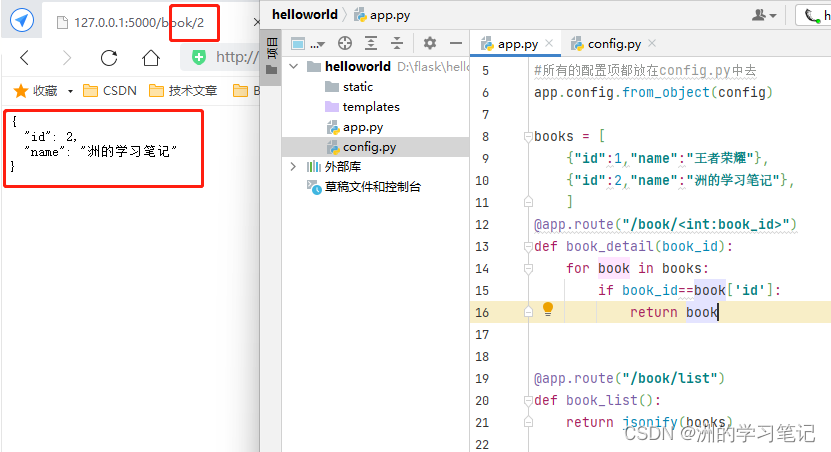Viewport: 831px width, 452px height.
Task: Hide the Project panel with minus icon
Action: pyautogui.click(x=456, y=43)
